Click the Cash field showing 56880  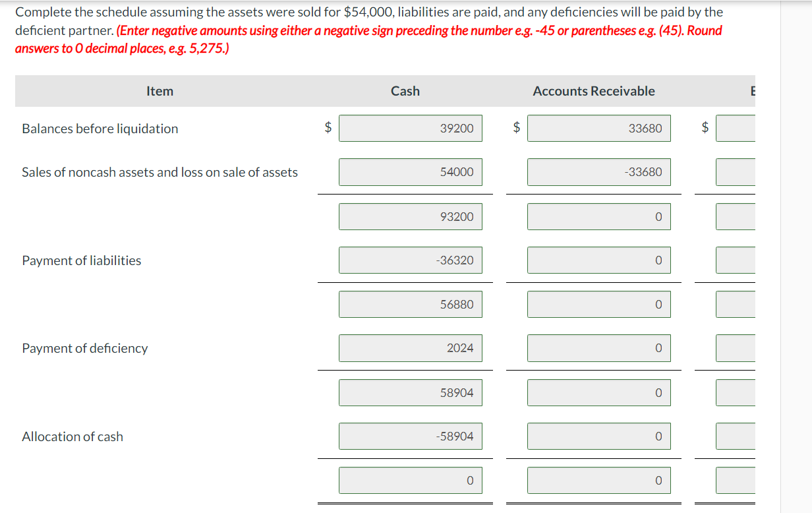coord(410,304)
